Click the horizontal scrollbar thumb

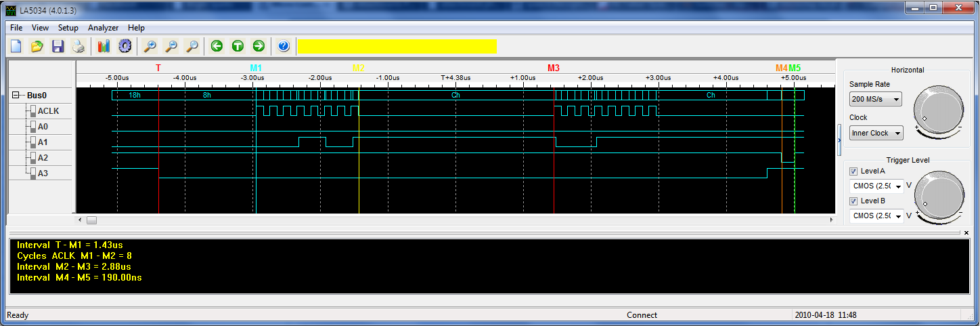(91, 220)
